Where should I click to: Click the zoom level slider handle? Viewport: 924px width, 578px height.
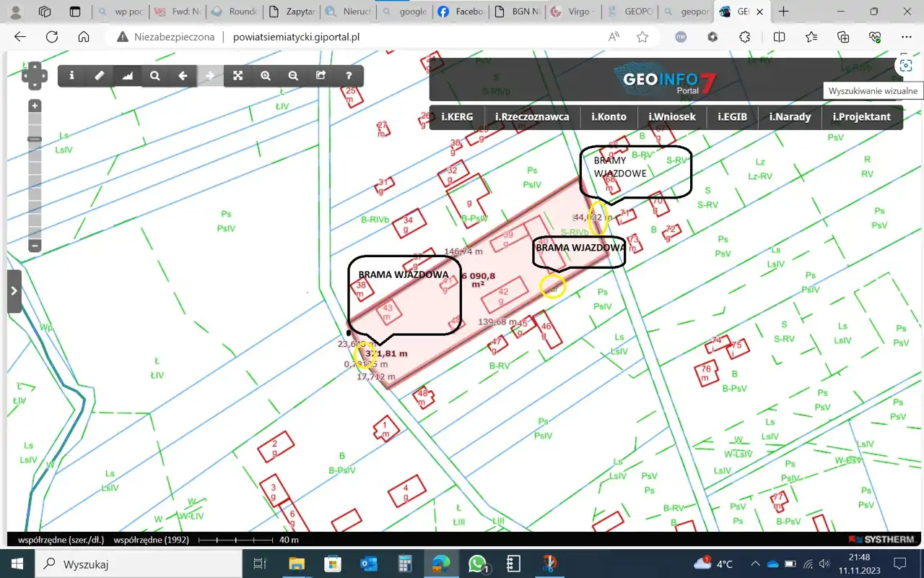coord(35,139)
